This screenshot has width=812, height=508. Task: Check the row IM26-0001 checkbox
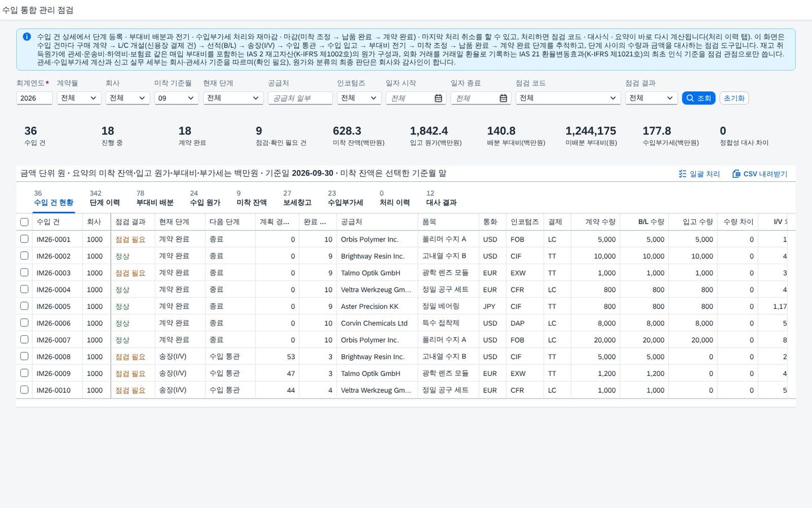point(24,239)
